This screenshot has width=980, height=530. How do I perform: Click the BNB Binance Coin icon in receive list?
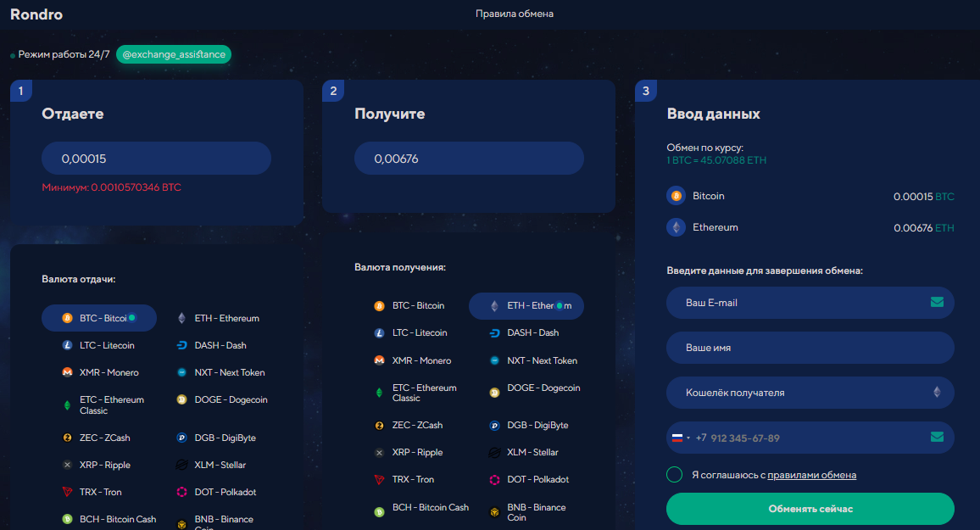494,512
